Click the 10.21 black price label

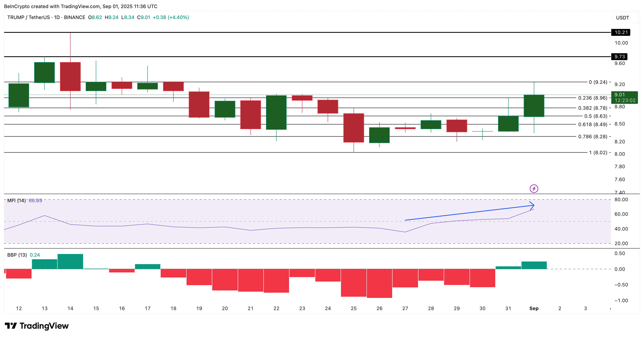621,32
